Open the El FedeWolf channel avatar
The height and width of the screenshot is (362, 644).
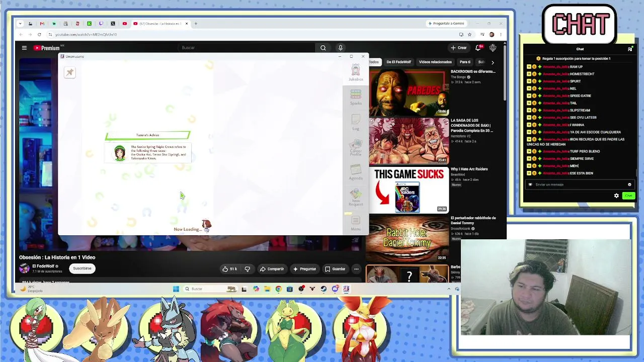[x=24, y=268]
